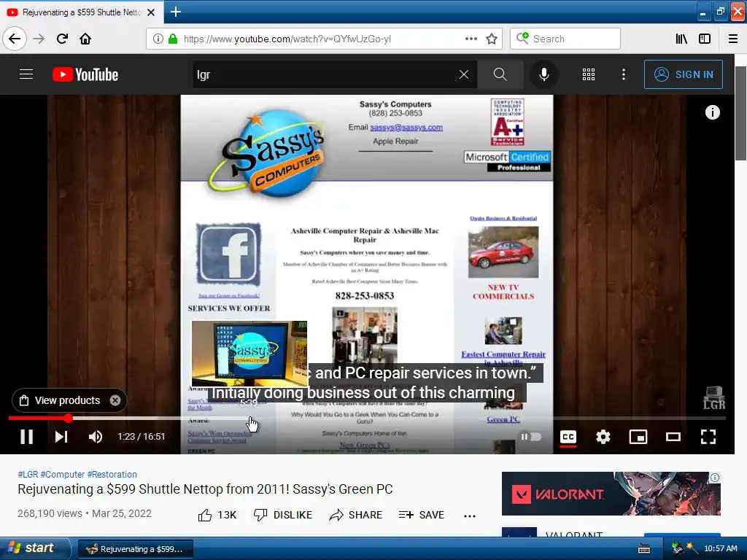
Task: Reload the page with the refresh icon
Action: point(62,39)
